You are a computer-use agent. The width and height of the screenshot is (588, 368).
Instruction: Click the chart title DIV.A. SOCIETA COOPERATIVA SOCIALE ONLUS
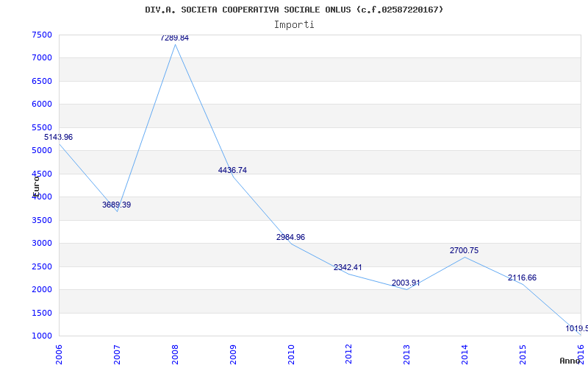coord(294,10)
